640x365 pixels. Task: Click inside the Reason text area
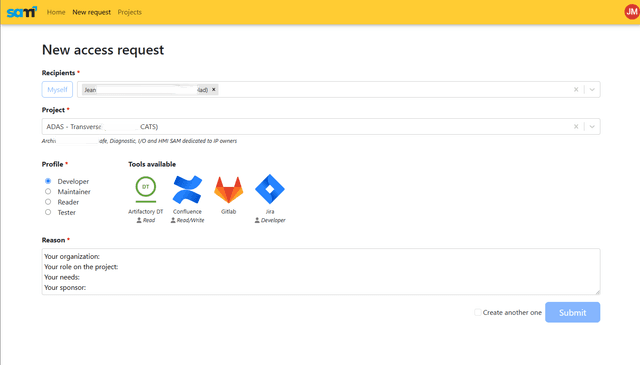coord(321,272)
